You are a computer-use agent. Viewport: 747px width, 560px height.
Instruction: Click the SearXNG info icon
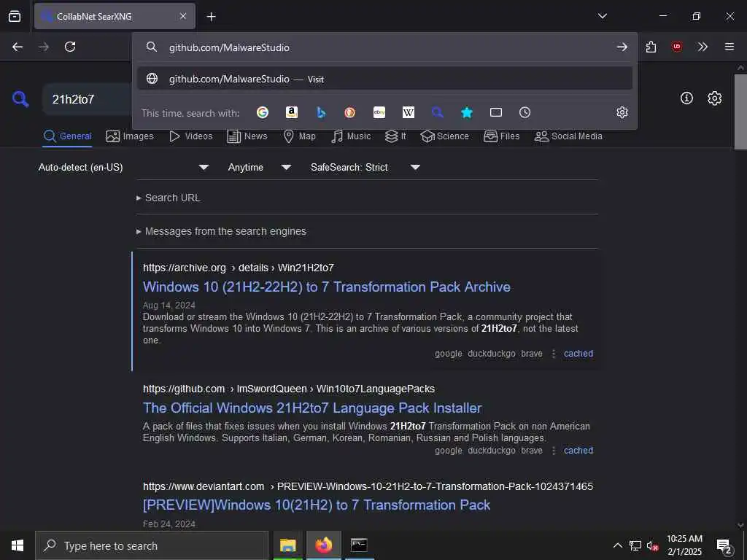tap(686, 98)
